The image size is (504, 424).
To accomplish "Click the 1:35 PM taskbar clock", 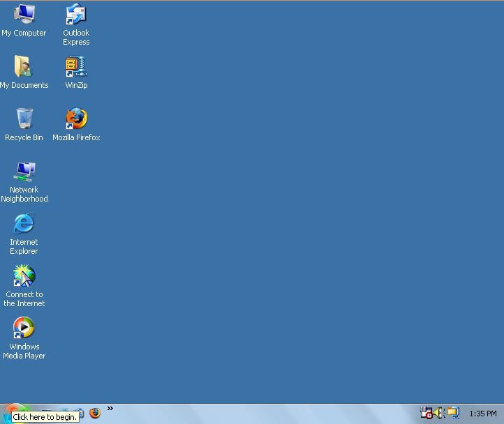I will (482, 414).
